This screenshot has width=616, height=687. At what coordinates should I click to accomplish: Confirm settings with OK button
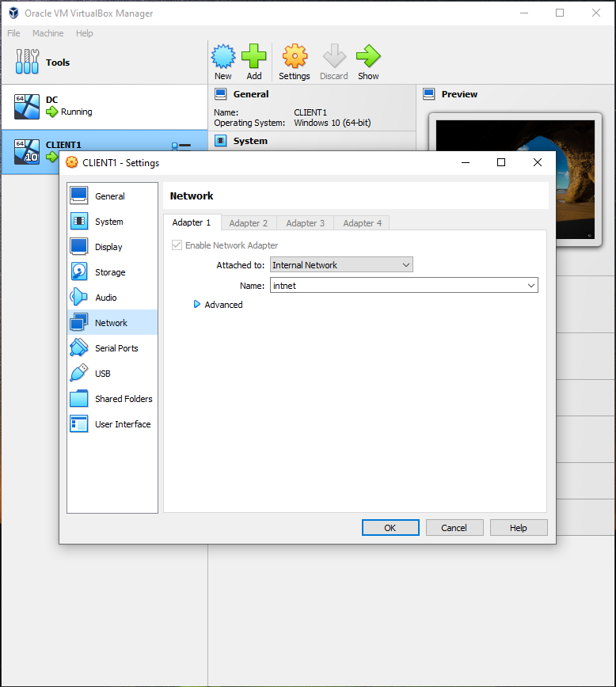pos(390,527)
